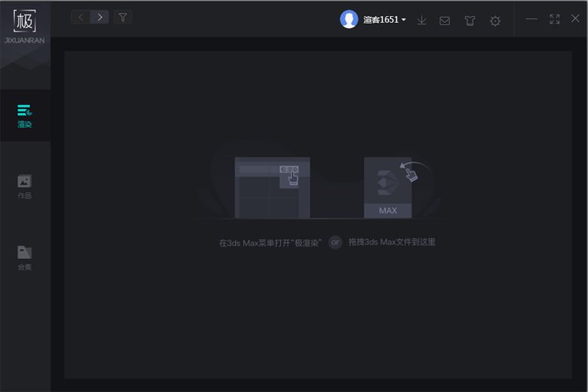The image size is (588, 392).
Task: Click the user avatar
Action: pyautogui.click(x=348, y=20)
